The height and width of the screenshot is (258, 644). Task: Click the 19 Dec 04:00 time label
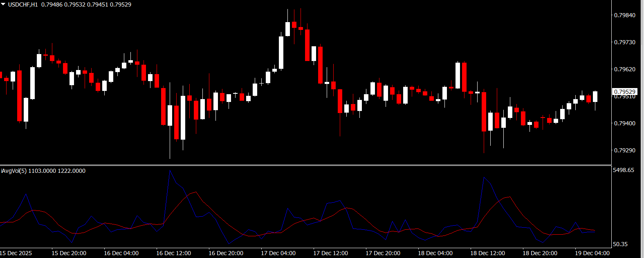point(592,253)
